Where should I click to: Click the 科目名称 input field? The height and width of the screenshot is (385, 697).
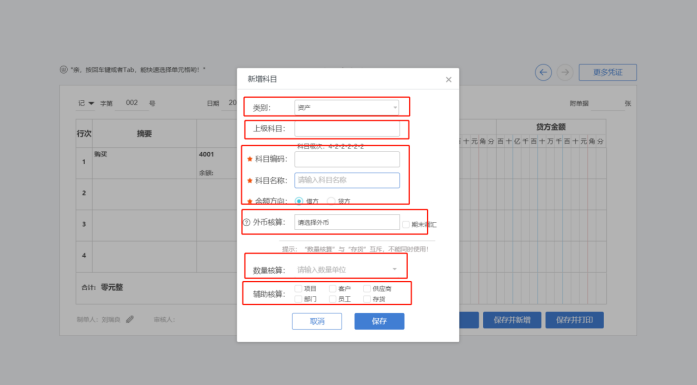tap(347, 180)
